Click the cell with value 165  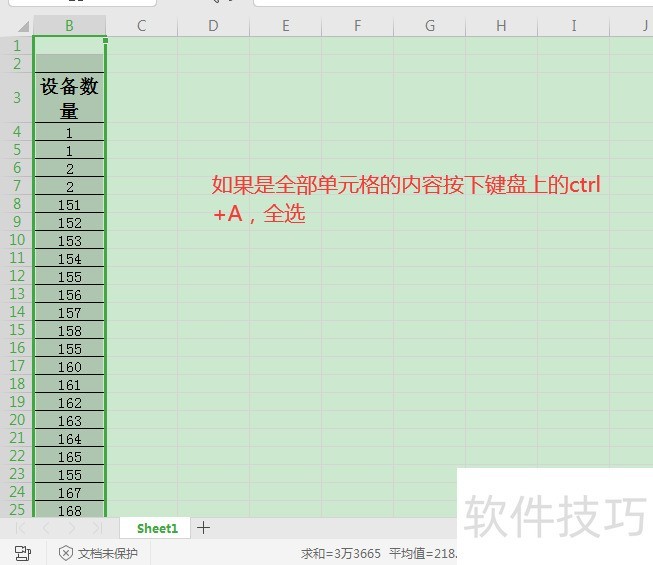70,456
